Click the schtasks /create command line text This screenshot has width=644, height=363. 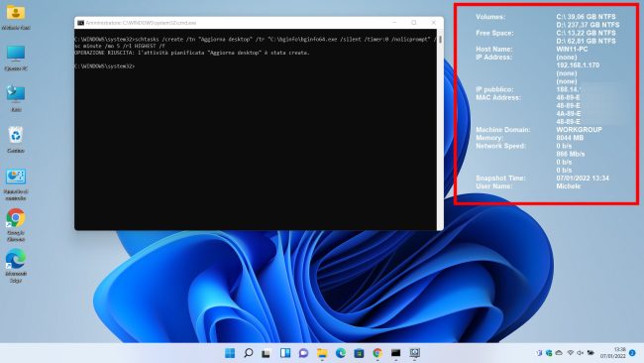click(256, 43)
